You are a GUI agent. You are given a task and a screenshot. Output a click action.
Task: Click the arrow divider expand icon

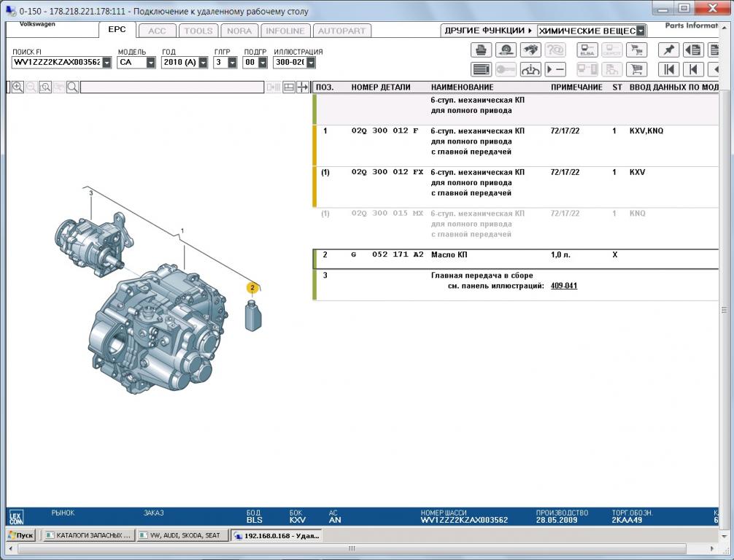(303, 87)
